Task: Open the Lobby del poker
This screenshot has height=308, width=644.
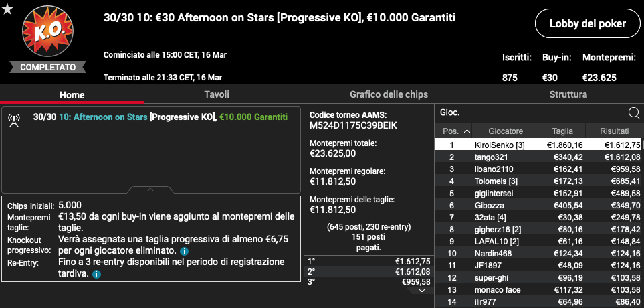Action: point(588,23)
